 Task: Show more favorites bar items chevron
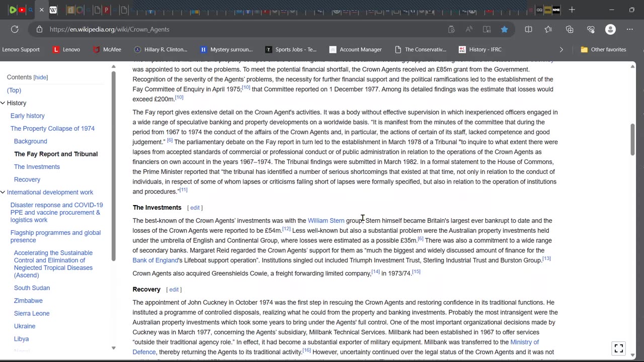pyautogui.click(x=561, y=49)
